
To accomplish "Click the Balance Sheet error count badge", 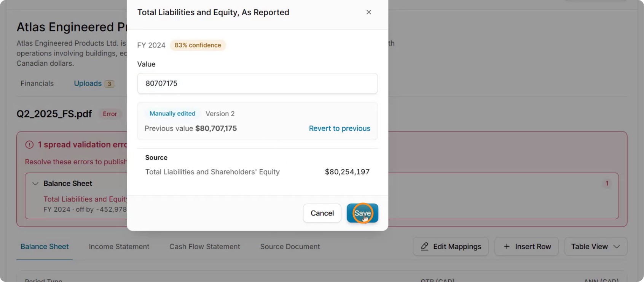I will pyautogui.click(x=607, y=184).
